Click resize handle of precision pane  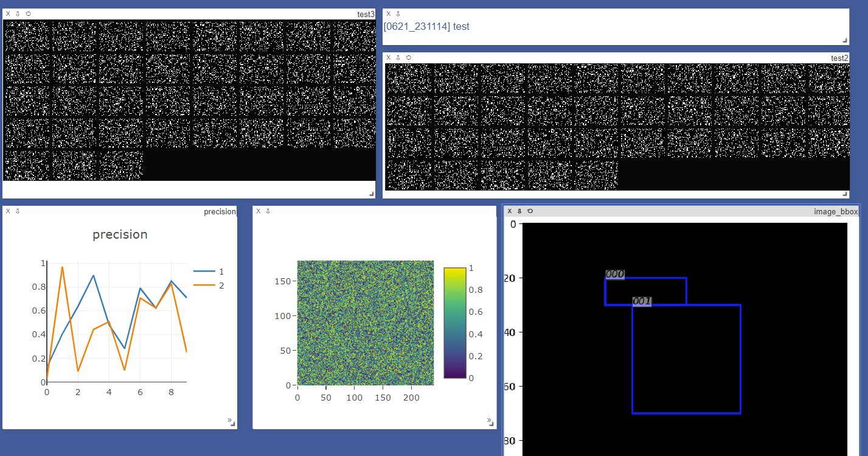click(x=233, y=424)
